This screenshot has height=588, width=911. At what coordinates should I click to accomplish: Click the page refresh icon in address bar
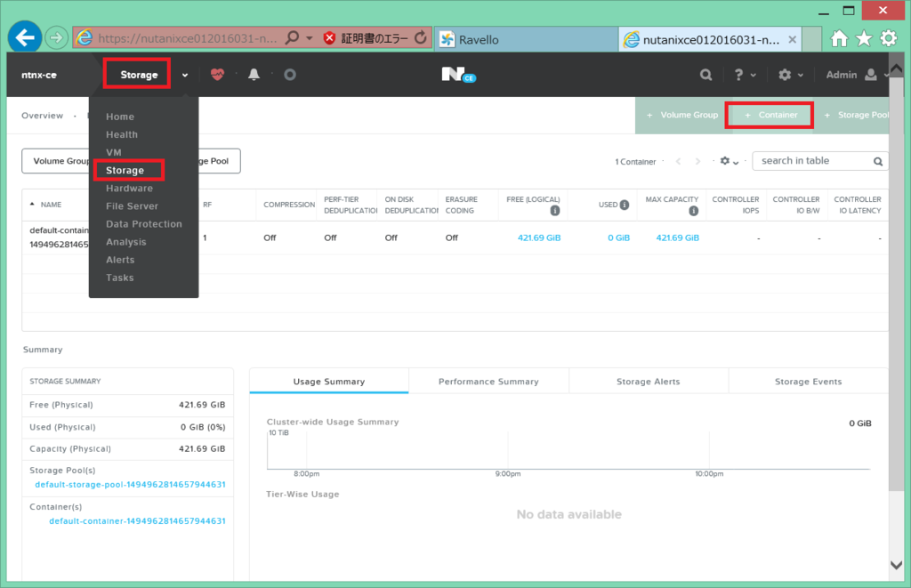420,38
